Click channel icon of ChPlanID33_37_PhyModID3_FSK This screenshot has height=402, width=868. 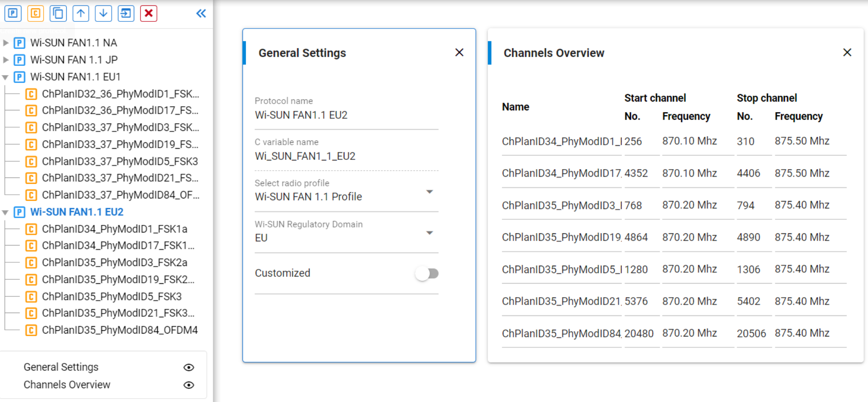[31, 127]
